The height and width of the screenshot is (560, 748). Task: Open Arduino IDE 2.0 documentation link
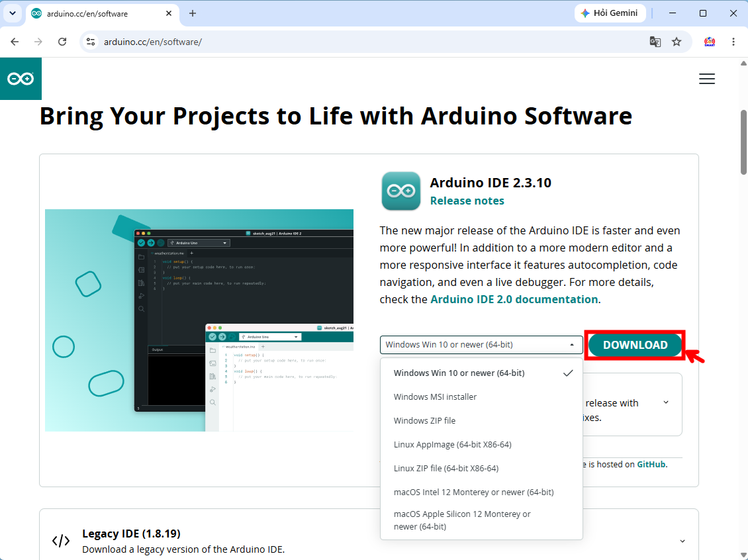(x=514, y=300)
